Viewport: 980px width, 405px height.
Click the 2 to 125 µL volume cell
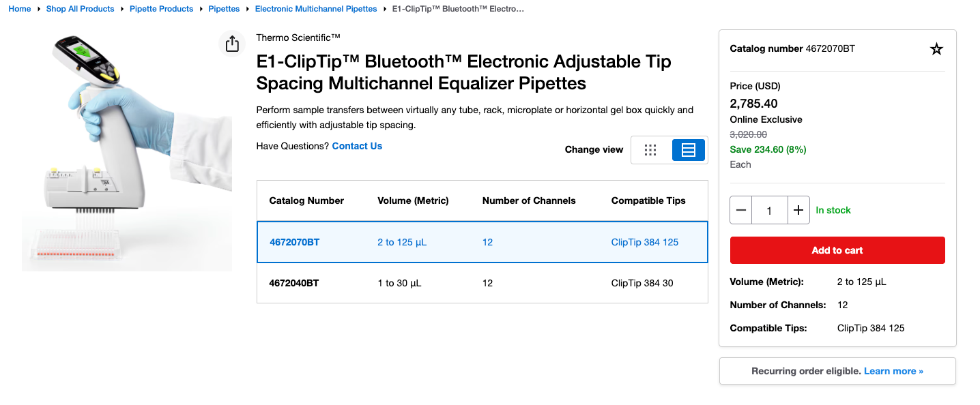(402, 242)
